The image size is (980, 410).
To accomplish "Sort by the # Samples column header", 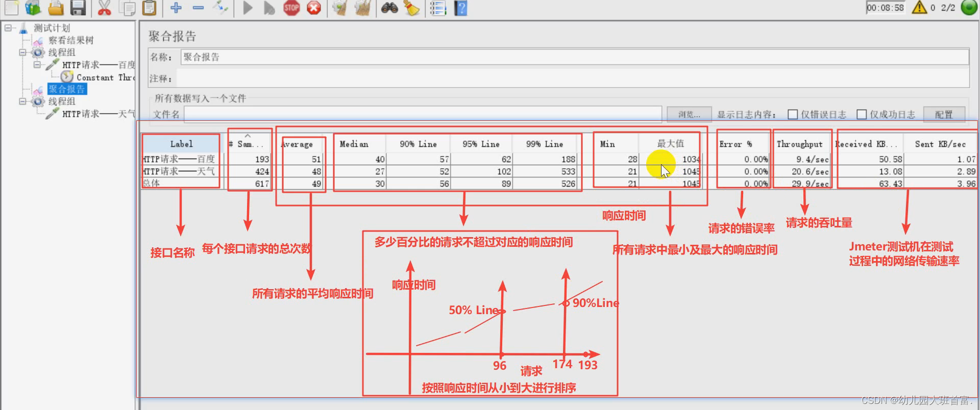I will (248, 144).
